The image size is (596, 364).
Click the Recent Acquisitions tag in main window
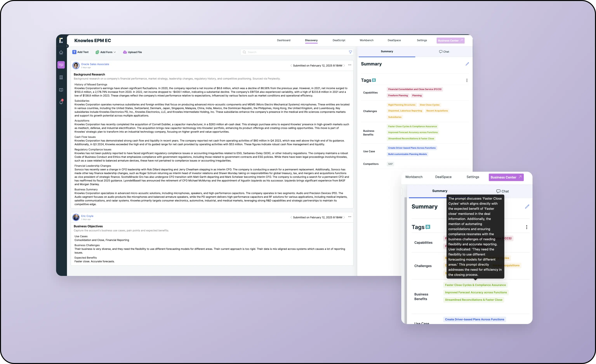437,111
